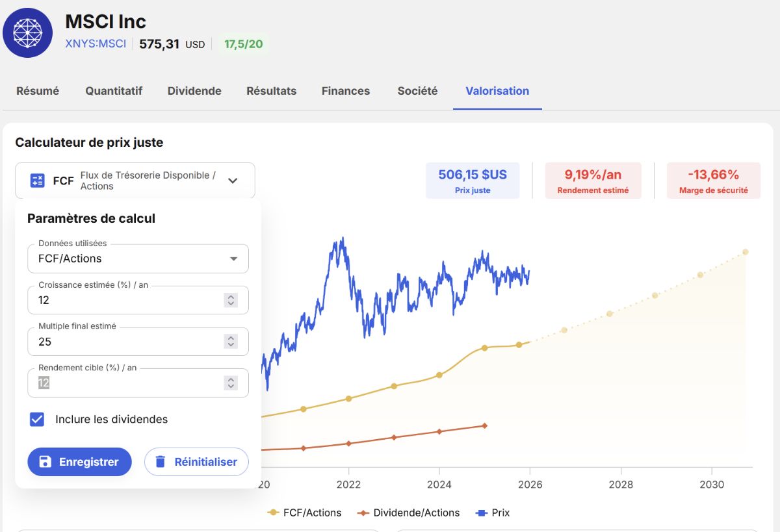Click the Rendement cible stepper arrows
Viewport: 780px width, 532px height.
(x=231, y=383)
